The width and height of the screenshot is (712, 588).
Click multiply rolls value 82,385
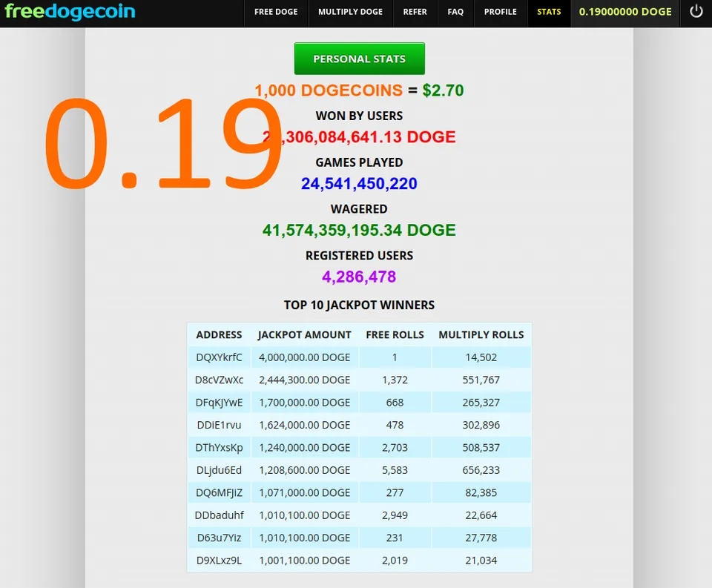pos(481,492)
